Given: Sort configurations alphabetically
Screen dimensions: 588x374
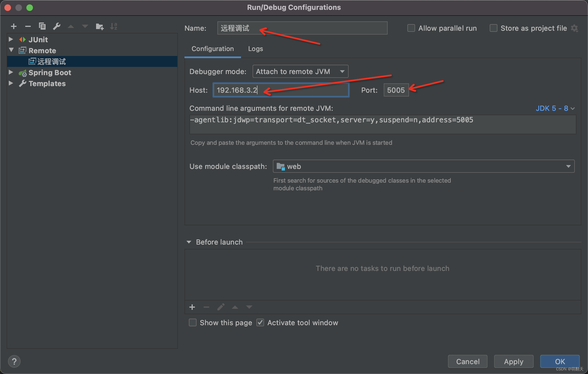Looking at the screenshot, I should pyautogui.click(x=114, y=26).
